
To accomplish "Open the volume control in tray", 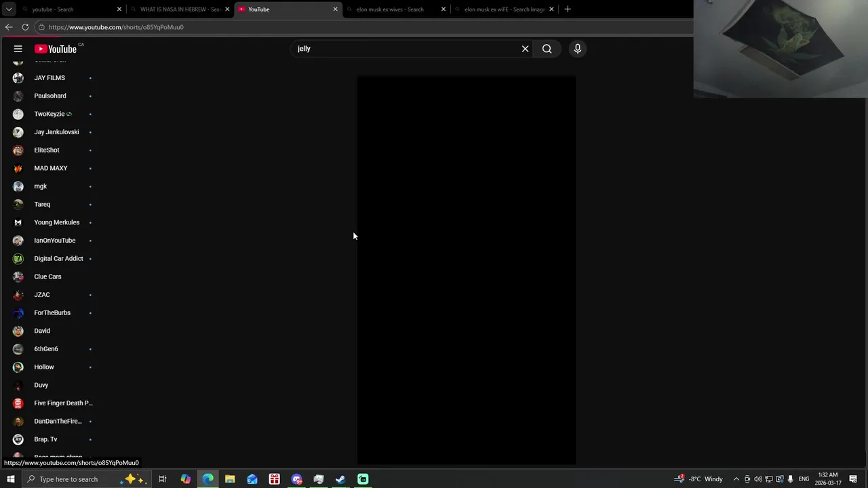I will pyautogui.click(x=758, y=479).
